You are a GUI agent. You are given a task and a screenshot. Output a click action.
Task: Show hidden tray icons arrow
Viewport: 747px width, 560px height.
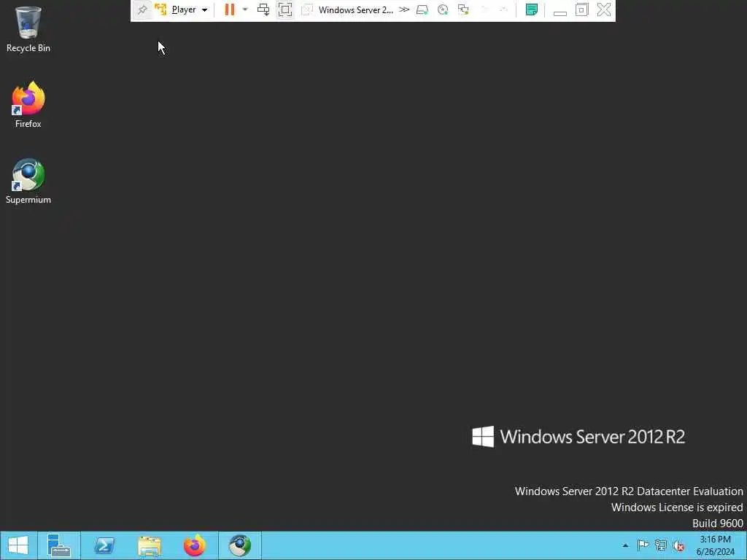(x=625, y=545)
